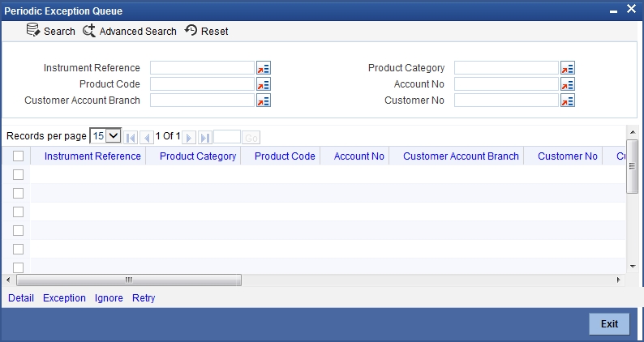Open lookup list for Product Code
The image size is (644, 342).
[264, 84]
